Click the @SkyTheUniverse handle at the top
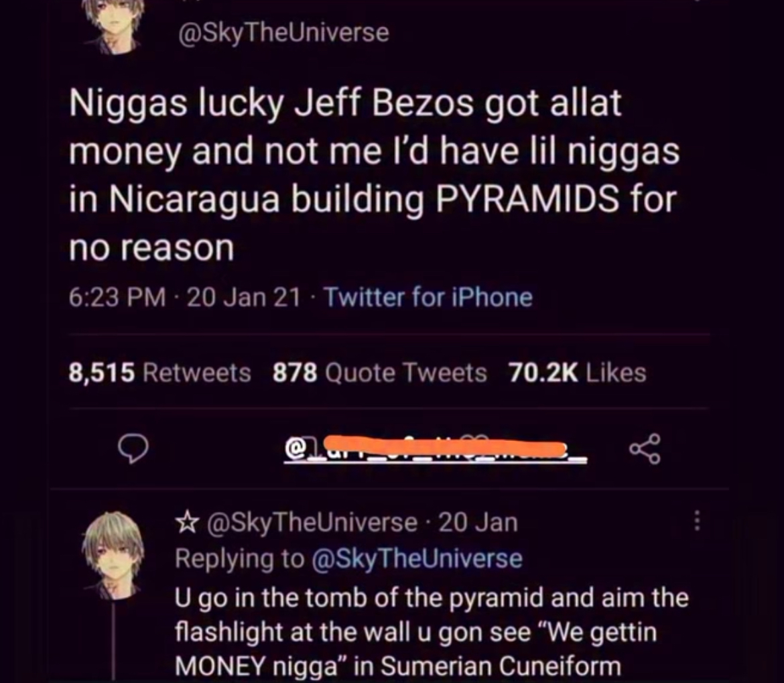This screenshot has height=683, width=784. [283, 33]
